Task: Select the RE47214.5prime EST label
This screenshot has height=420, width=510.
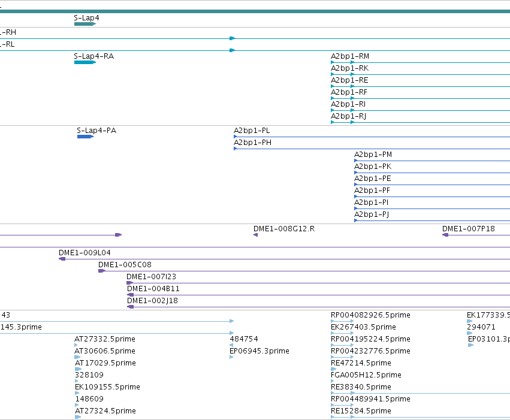Action: (361, 363)
